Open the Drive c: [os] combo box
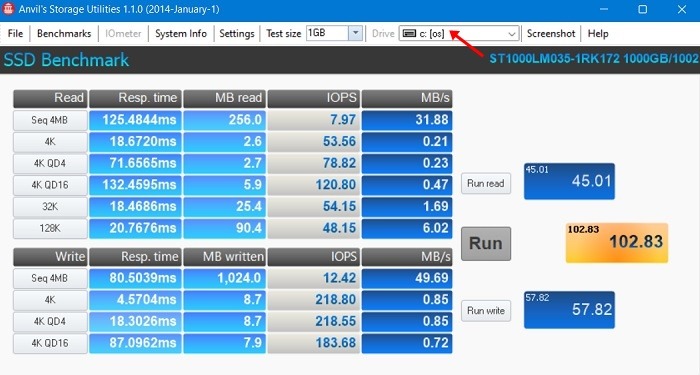The image size is (700, 375). click(459, 33)
